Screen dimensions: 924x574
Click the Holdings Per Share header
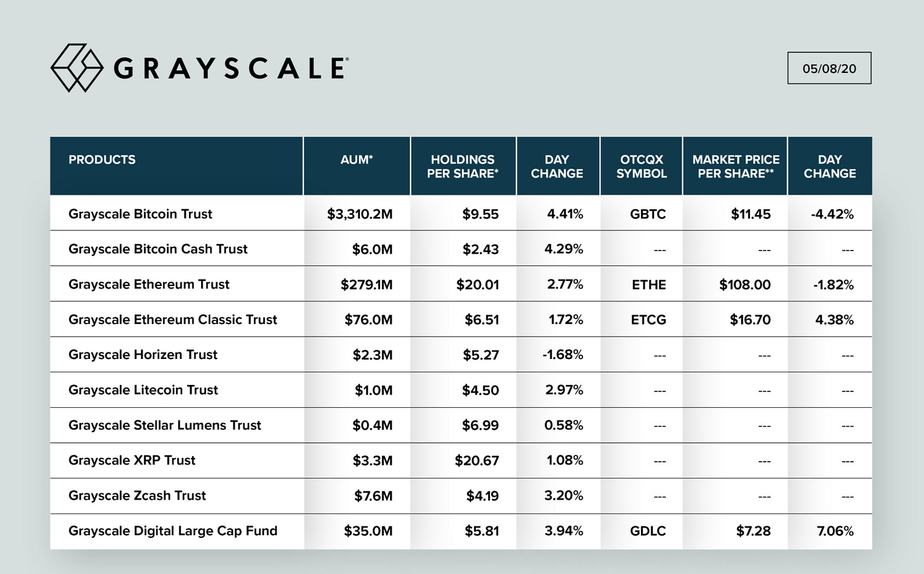tap(463, 166)
